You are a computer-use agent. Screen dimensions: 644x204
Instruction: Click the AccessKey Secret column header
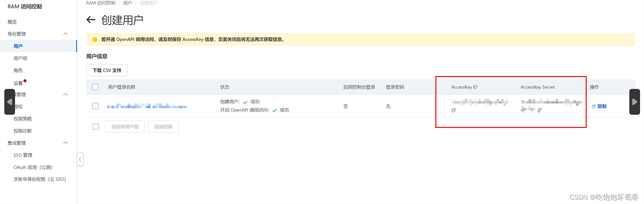538,87
